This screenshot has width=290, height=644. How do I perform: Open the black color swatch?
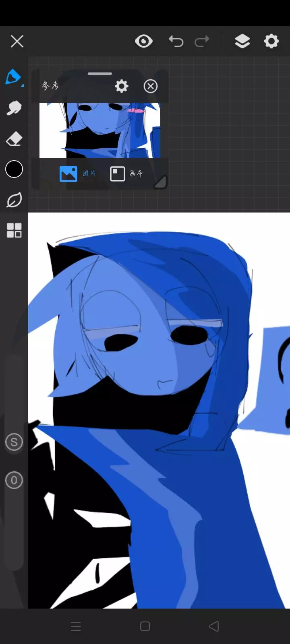[x=14, y=169]
